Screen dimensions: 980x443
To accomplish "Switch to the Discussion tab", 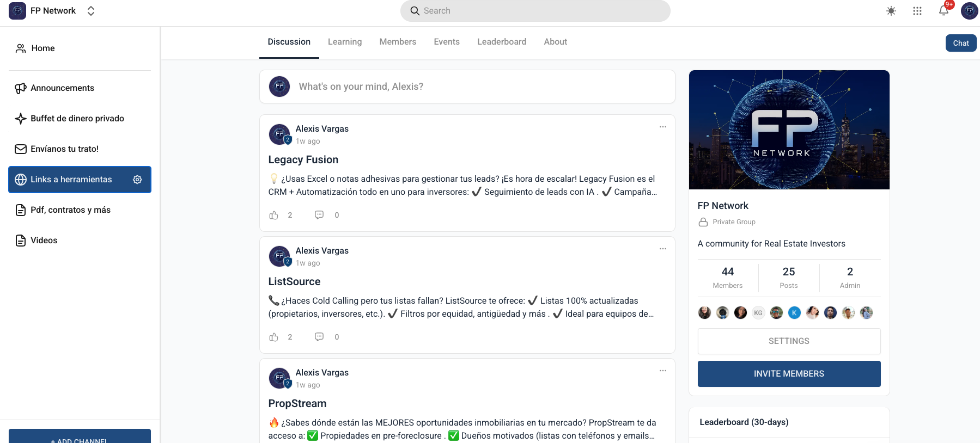I will [289, 42].
